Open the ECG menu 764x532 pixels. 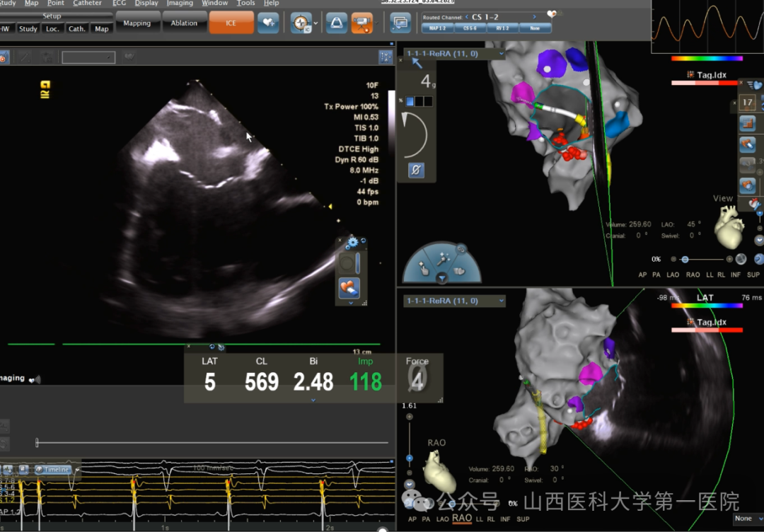(119, 3)
